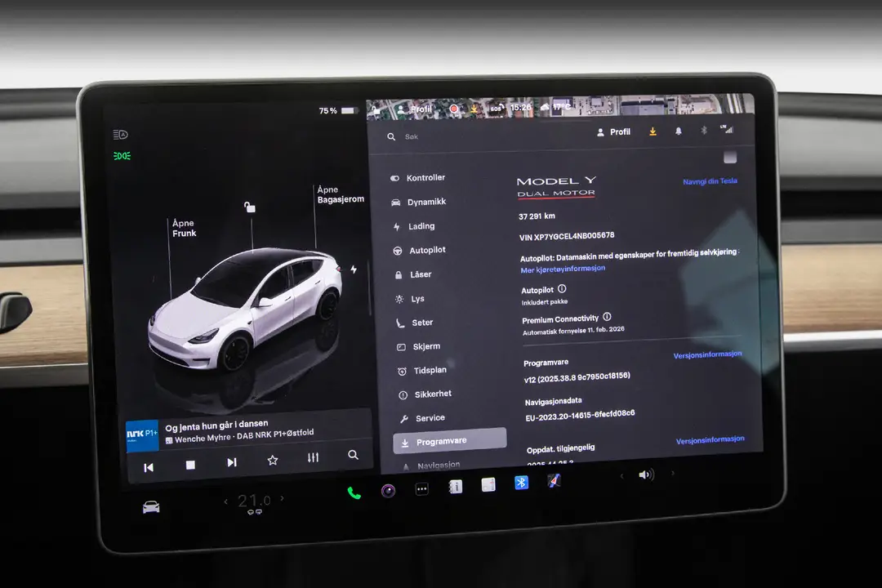Increase cabin temperature with right chevron

(282, 498)
